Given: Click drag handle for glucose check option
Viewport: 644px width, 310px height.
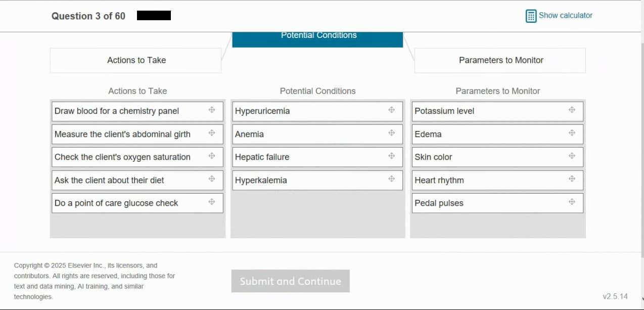Looking at the screenshot, I should 212,202.
